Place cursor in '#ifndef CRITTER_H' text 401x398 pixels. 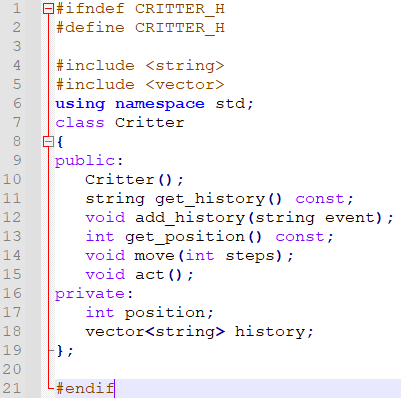(140, 9)
